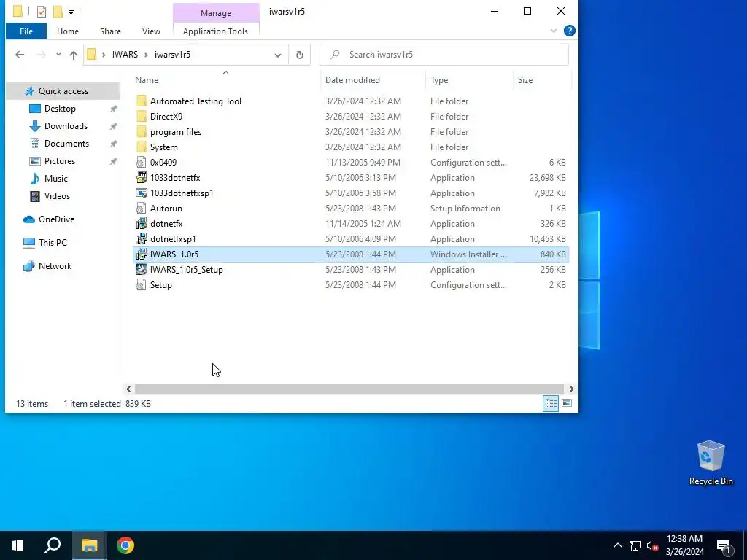Click the horizontal scrollbar right arrow
The width and height of the screenshot is (747, 560).
(571, 389)
